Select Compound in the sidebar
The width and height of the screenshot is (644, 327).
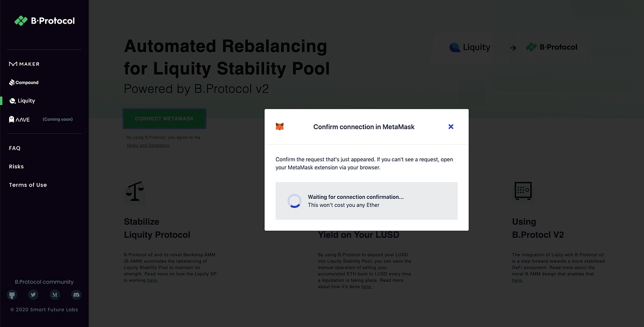pyautogui.click(x=24, y=83)
